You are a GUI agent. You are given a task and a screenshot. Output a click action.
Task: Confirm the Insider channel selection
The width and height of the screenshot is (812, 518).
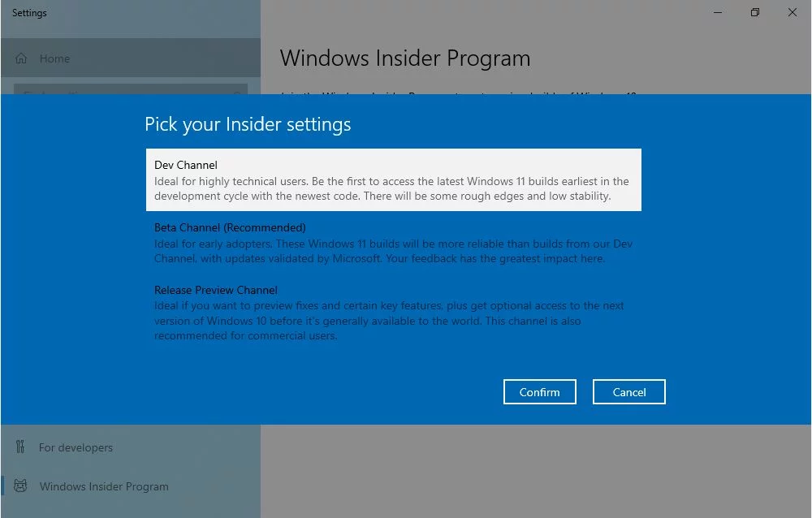(540, 391)
